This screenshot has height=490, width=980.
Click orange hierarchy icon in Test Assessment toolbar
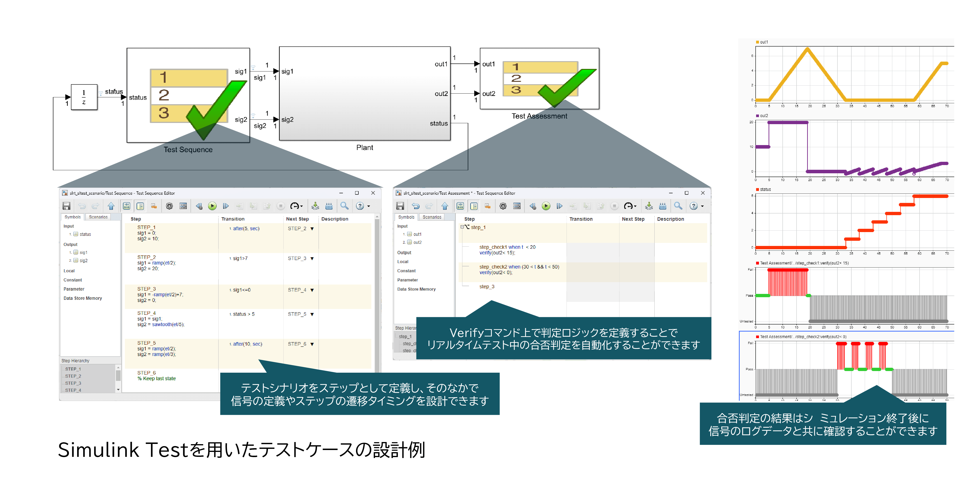tap(488, 206)
